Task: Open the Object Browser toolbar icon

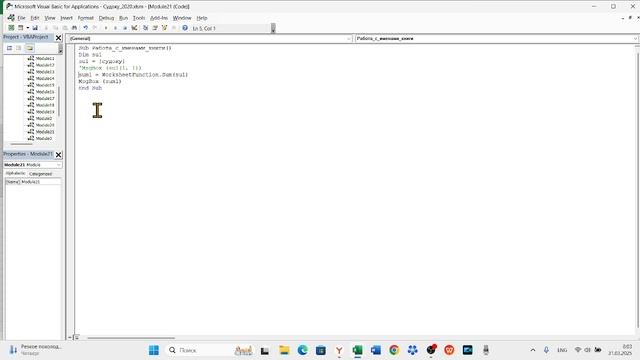Action: click(x=164, y=28)
